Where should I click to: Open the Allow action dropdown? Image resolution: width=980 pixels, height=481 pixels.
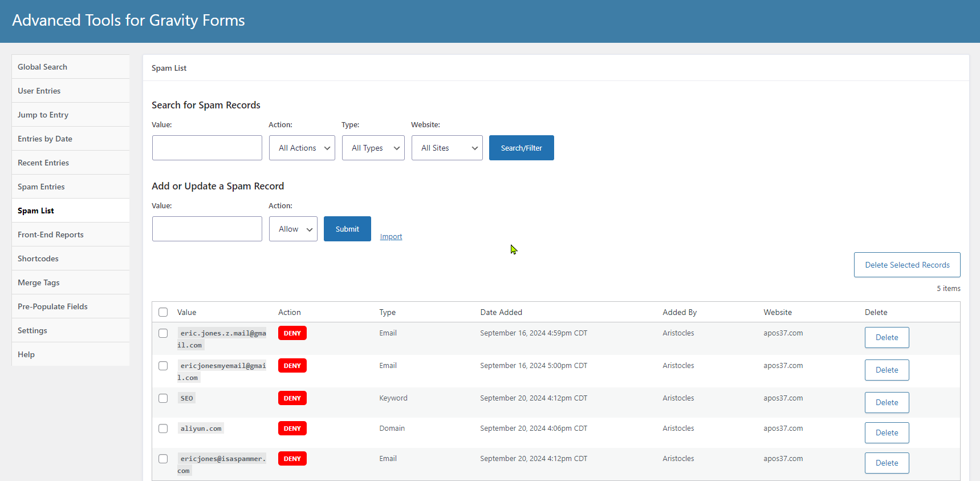pos(293,229)
